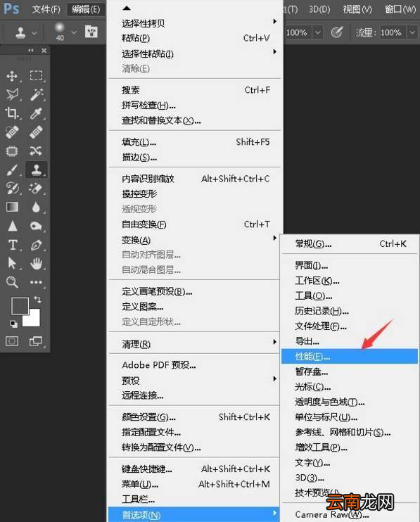Click Search (搜索) menu item

click(x=195, y=90)
